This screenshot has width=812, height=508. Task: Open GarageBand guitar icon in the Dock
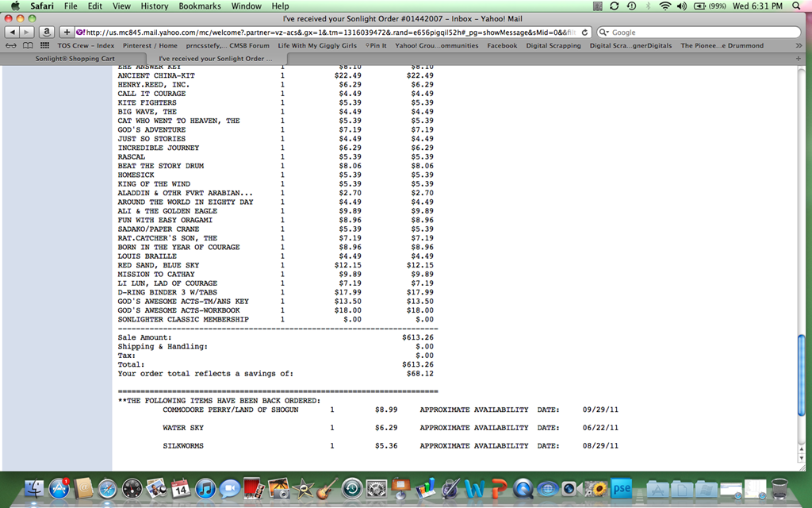click(327, 489)
